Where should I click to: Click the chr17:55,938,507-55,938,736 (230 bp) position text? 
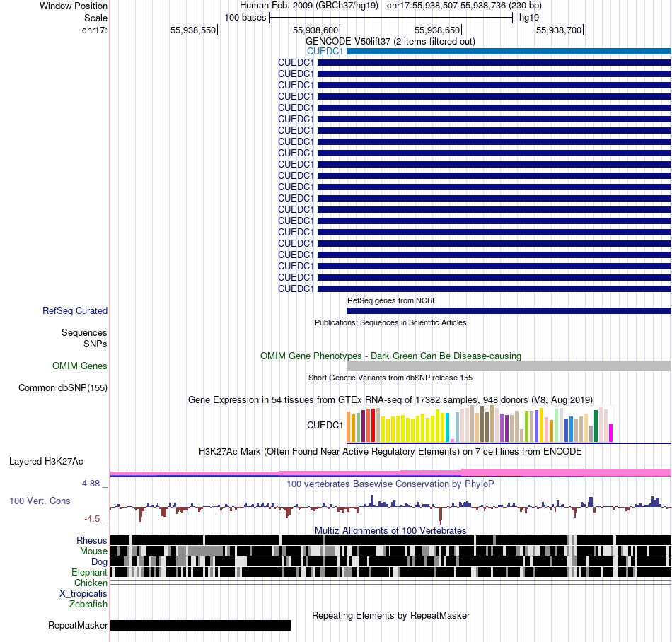[x=464, y=6]
